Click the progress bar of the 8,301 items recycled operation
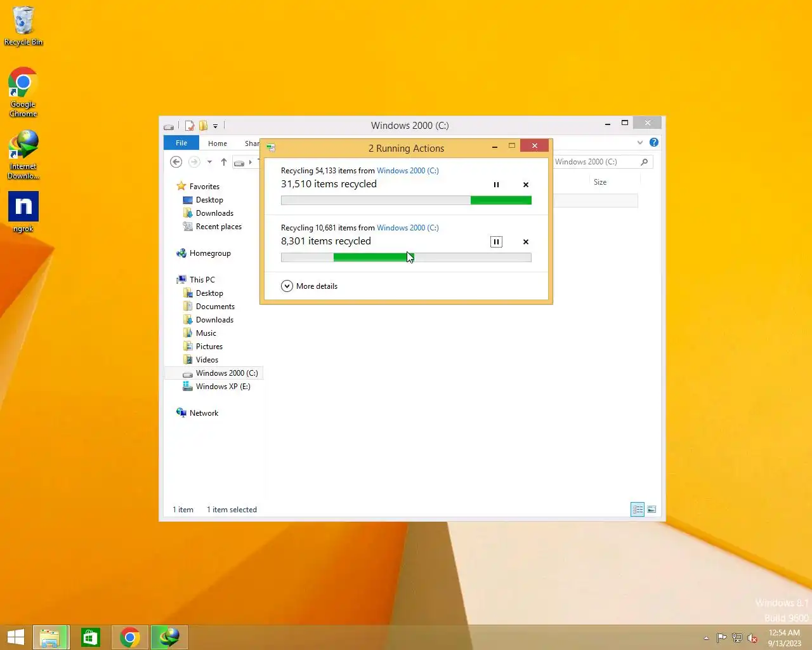This screenshot has height=650, width=812. coord(406,258)
